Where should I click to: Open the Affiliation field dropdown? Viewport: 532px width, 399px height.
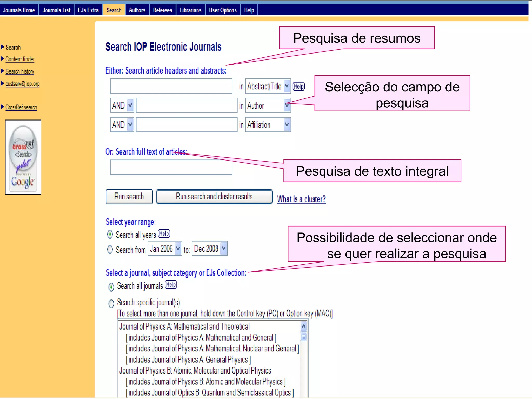pyautogui.click(x=268, y=125)
